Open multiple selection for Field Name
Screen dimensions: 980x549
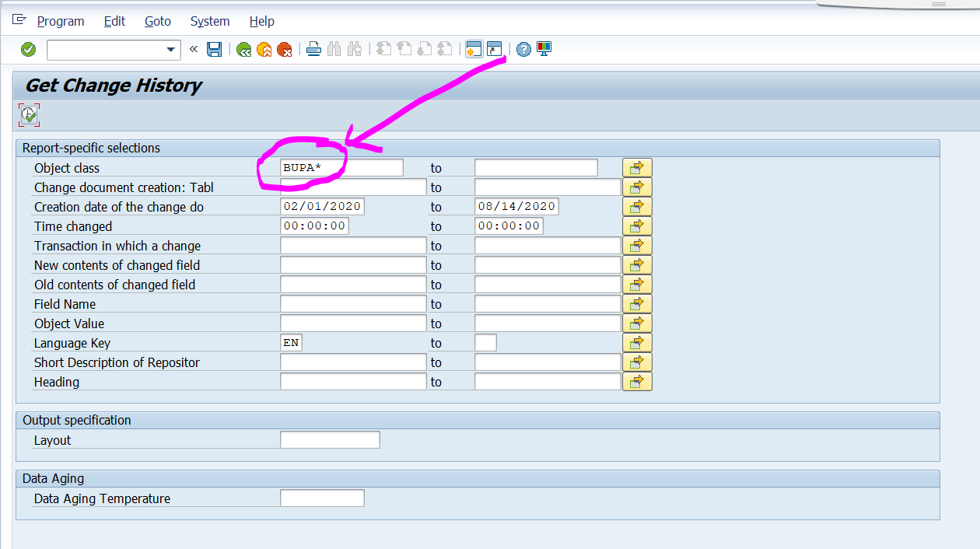pyautogui.click(x=637, y=303)
